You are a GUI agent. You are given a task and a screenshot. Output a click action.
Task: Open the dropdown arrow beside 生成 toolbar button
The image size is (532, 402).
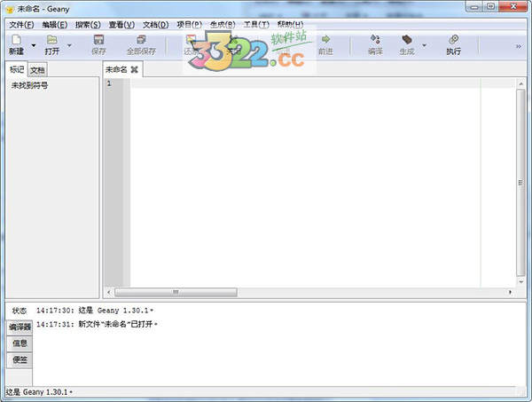424,45
